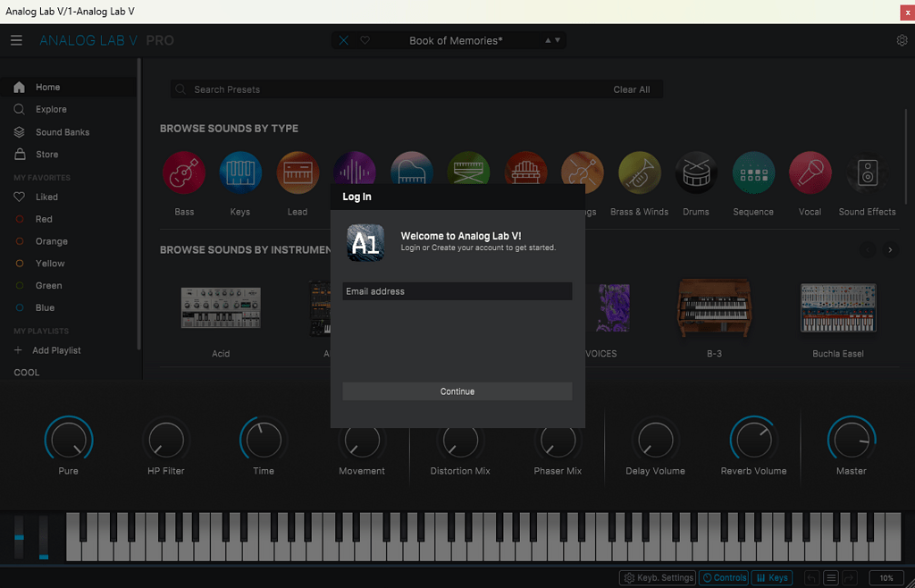Select the Brass & Winds category
Image resolution: width=915 pixels, height=588 pixels.
(639, 172)
